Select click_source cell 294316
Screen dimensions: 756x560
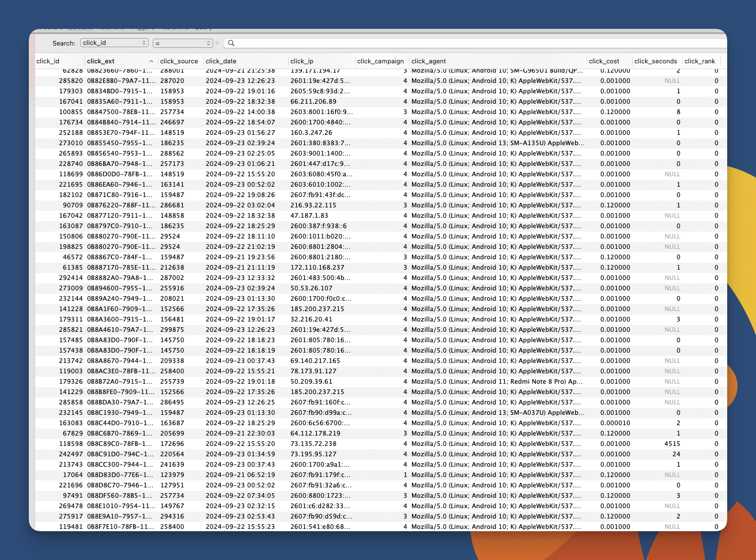(x=172, y=516)
